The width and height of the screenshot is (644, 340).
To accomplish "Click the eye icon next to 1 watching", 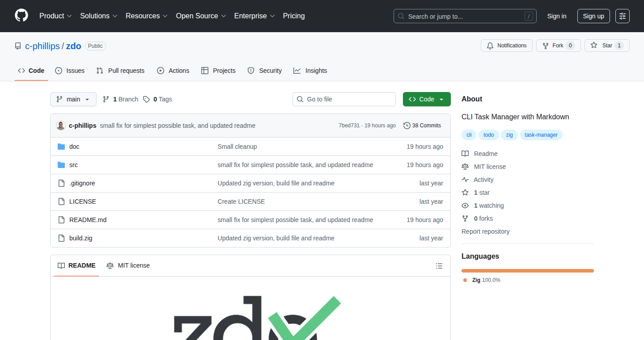I will tap(465, 206).
